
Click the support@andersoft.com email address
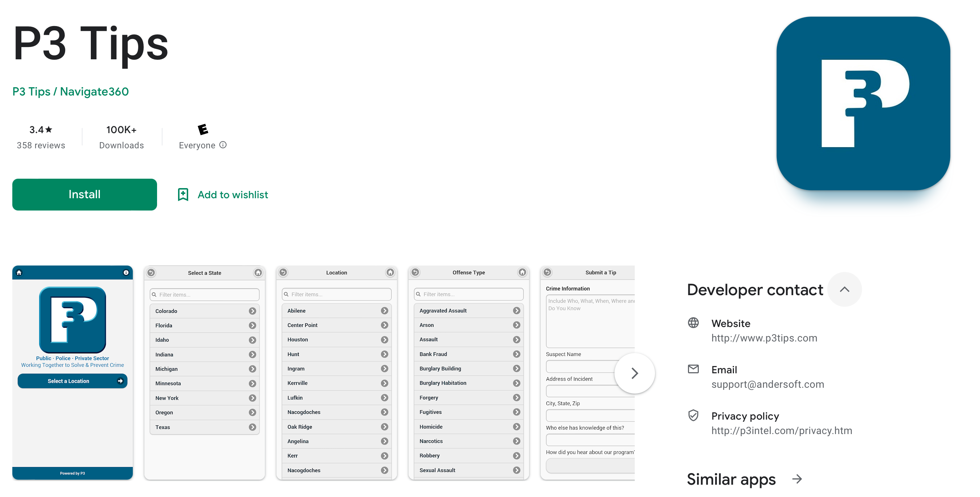pos(767,385)
